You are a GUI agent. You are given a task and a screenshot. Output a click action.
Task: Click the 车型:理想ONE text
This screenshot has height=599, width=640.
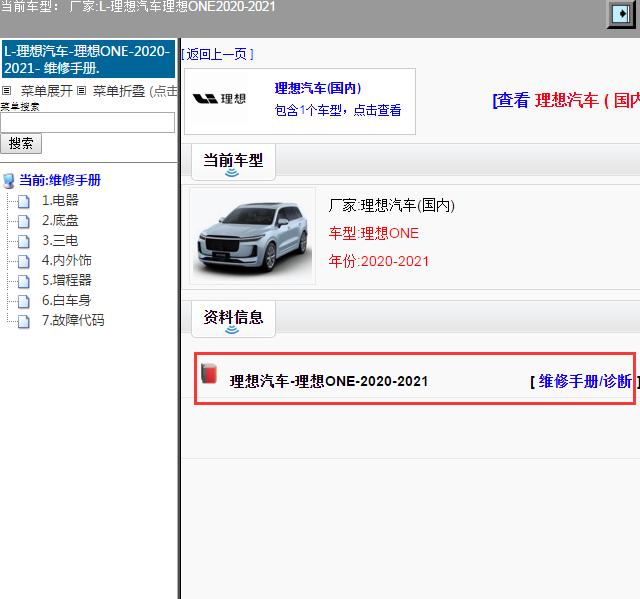pyautogui.click(x=373, y=233)
